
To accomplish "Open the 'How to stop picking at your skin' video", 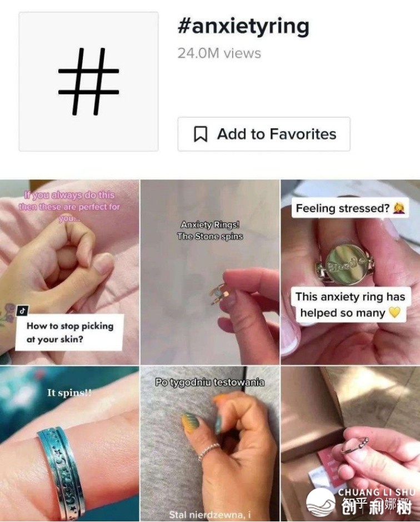I will coord(69,272).
